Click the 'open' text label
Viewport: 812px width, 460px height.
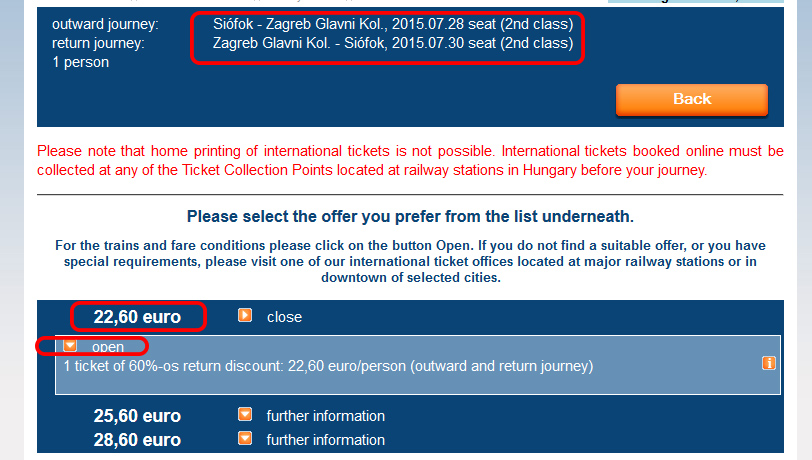tap(108, 347)
